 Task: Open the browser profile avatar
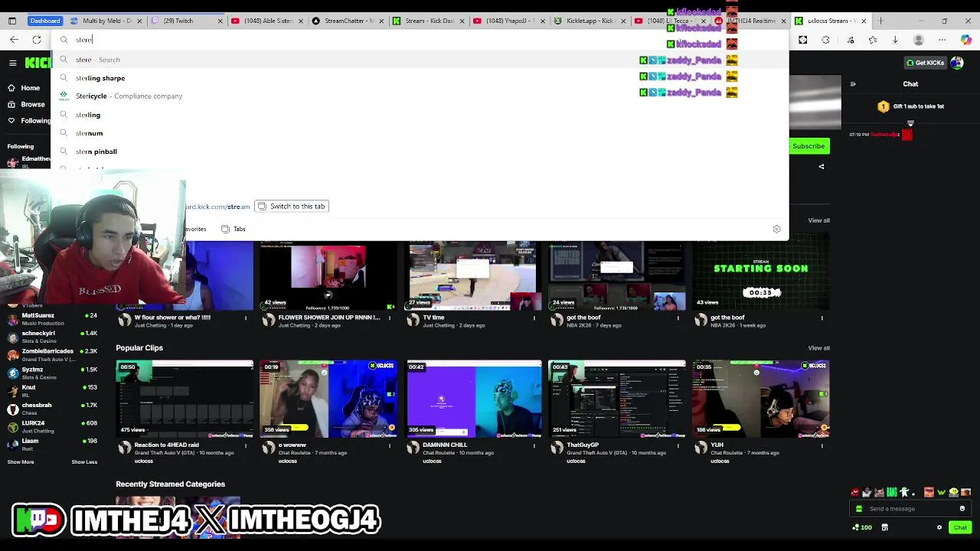coord(919,40)
